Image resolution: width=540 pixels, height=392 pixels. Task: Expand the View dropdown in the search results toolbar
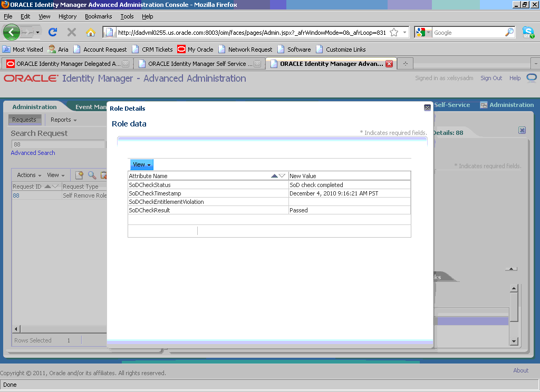click(55, 174)
